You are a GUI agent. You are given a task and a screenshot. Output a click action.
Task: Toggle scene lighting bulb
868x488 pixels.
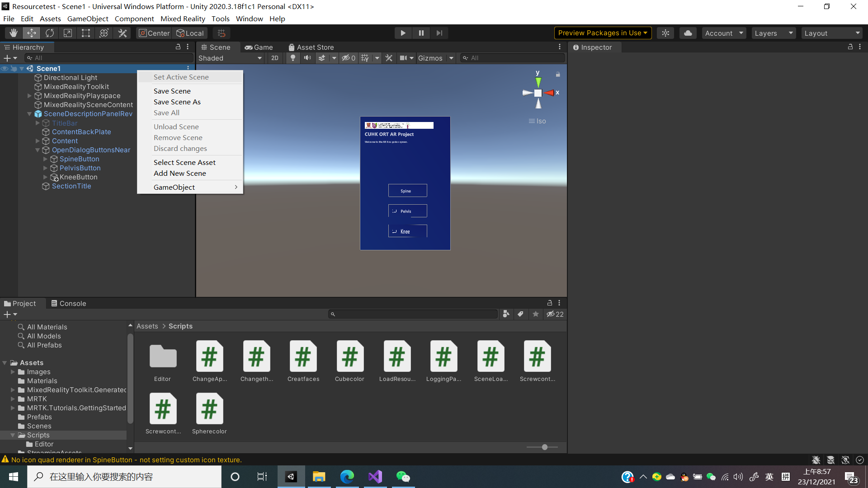click(293, 58)
